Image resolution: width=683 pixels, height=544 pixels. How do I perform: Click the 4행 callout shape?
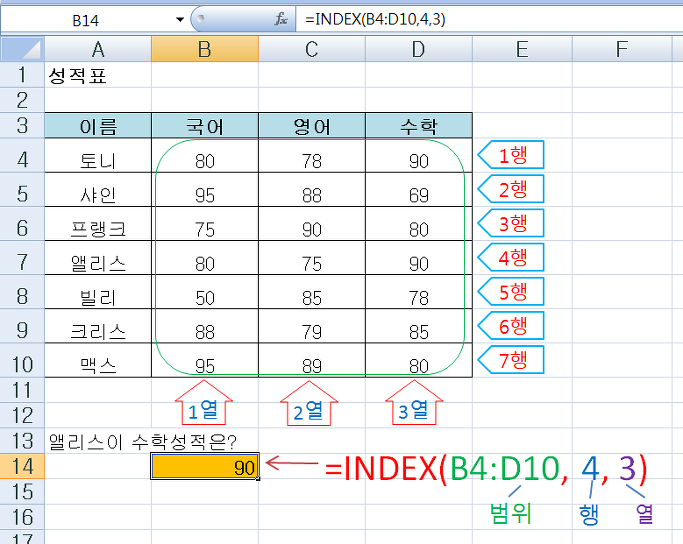tap(511, 257)
